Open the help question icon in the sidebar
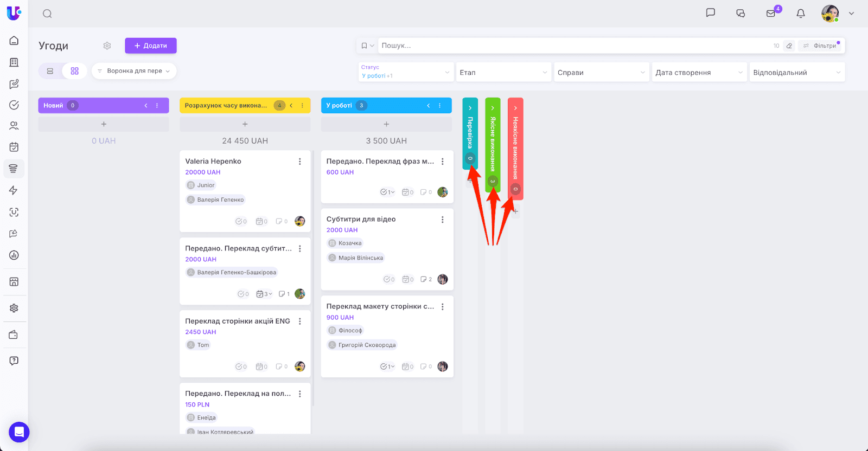 tap(14, 361)
